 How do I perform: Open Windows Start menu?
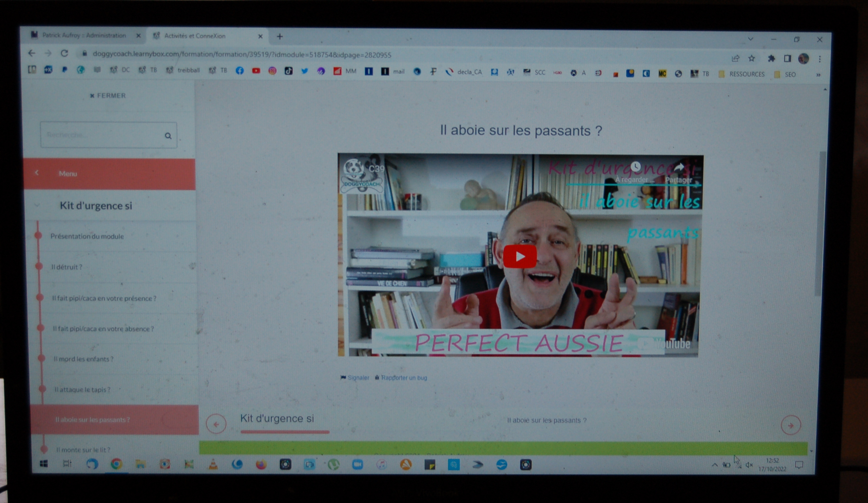44,464
